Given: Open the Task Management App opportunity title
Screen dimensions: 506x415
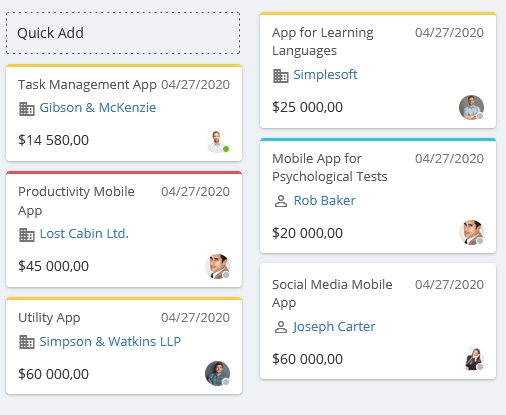Looking at the screenshot, I should point(87,85).
